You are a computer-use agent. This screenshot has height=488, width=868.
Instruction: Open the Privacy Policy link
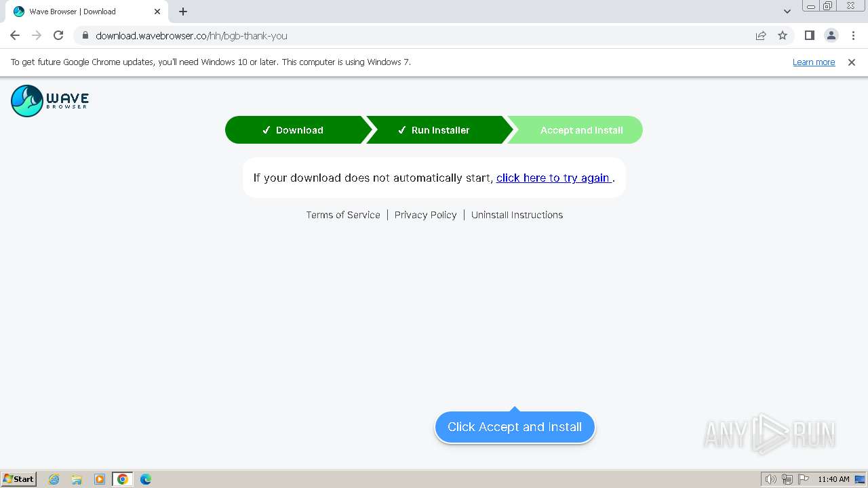coord(426,215)
